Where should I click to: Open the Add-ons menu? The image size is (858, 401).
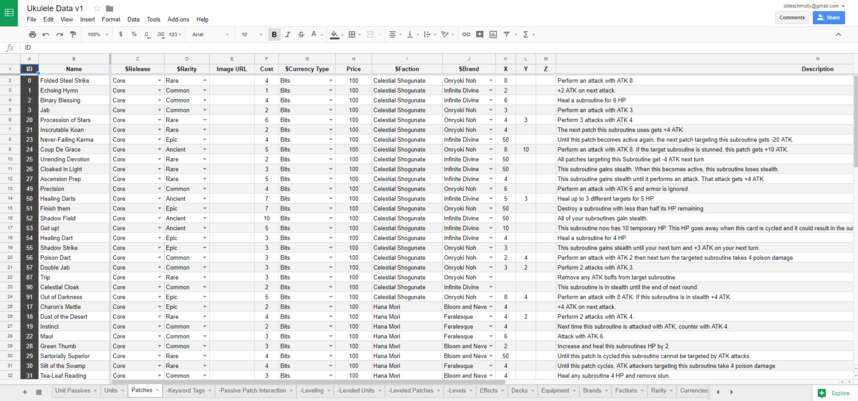pos(178,19)
